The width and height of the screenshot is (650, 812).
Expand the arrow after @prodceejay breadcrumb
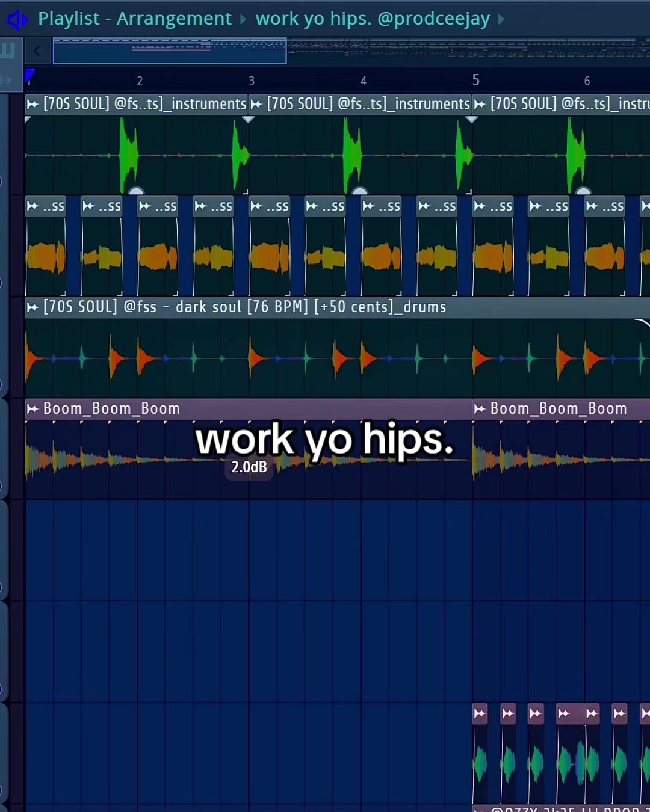pos(501,19)
